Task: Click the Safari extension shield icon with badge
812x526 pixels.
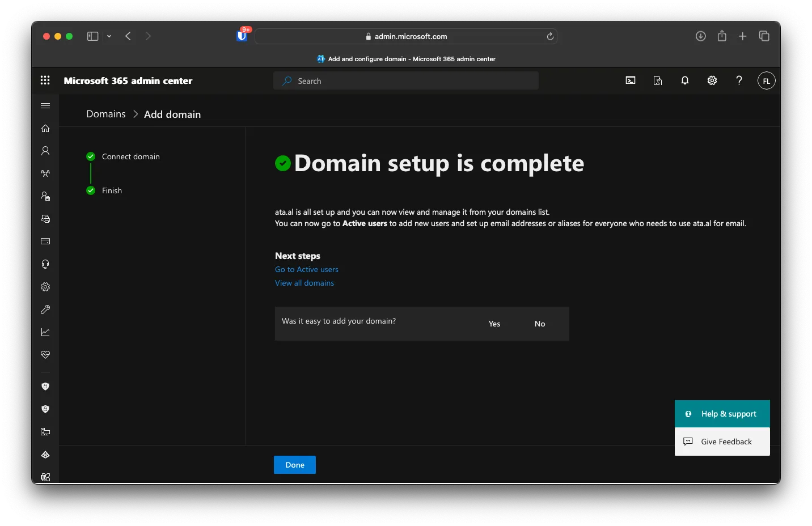Action: coord(243,35)
